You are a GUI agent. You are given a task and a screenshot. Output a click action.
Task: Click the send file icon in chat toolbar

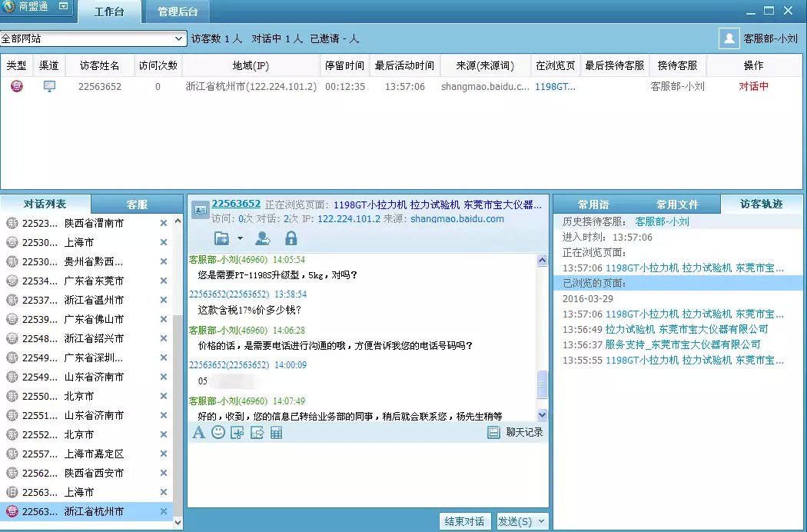[257, 433]
